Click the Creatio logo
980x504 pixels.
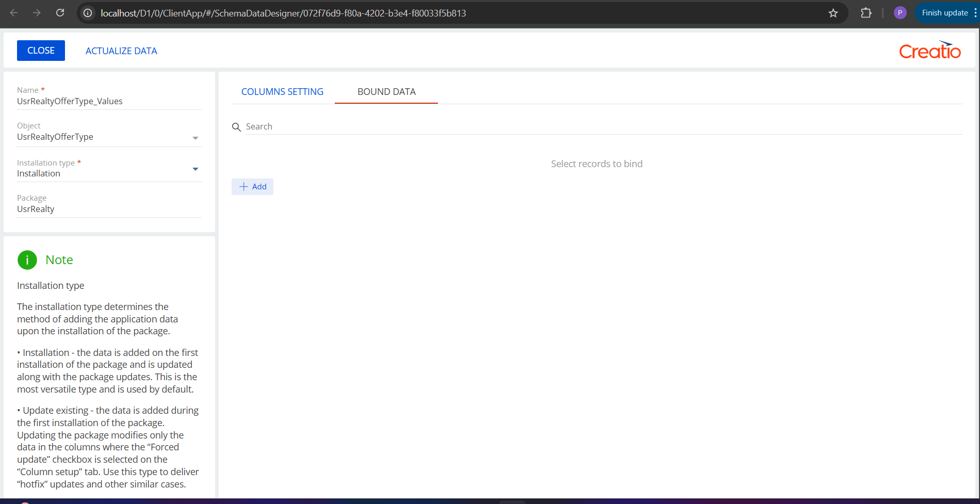click(x=929, y=50)
